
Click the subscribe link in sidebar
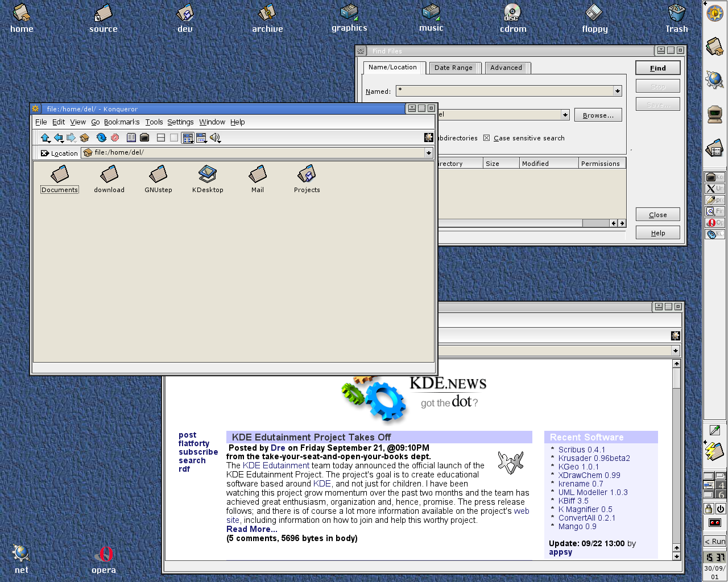click(198, 452)
